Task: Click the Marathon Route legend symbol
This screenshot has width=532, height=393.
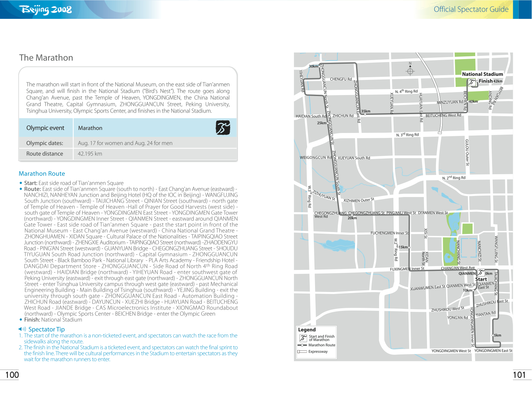Action: [302, 345]
